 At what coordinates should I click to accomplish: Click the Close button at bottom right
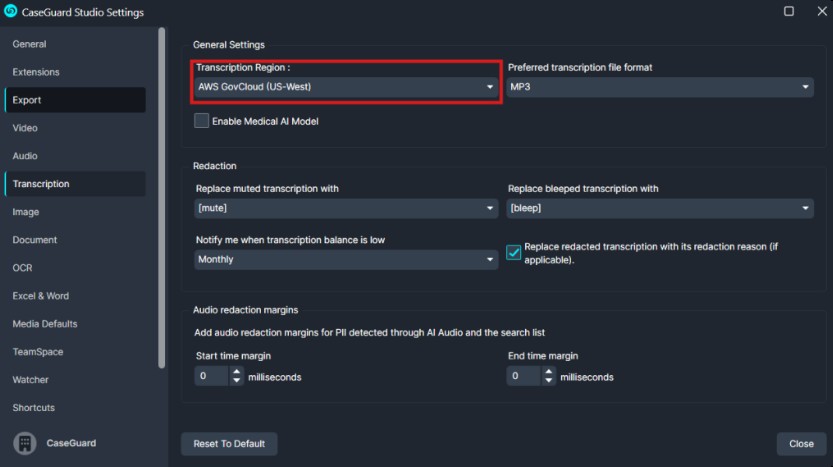coord(801,444)
